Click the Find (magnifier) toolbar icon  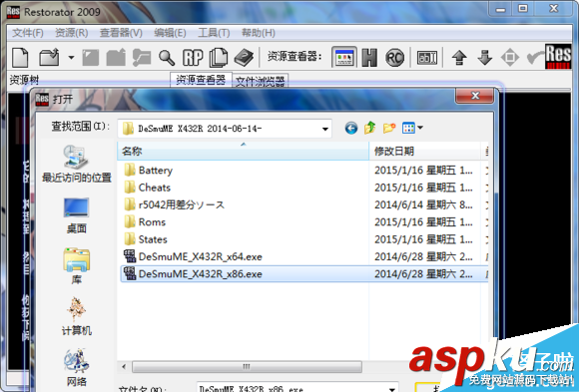click(x=142, y=58)
